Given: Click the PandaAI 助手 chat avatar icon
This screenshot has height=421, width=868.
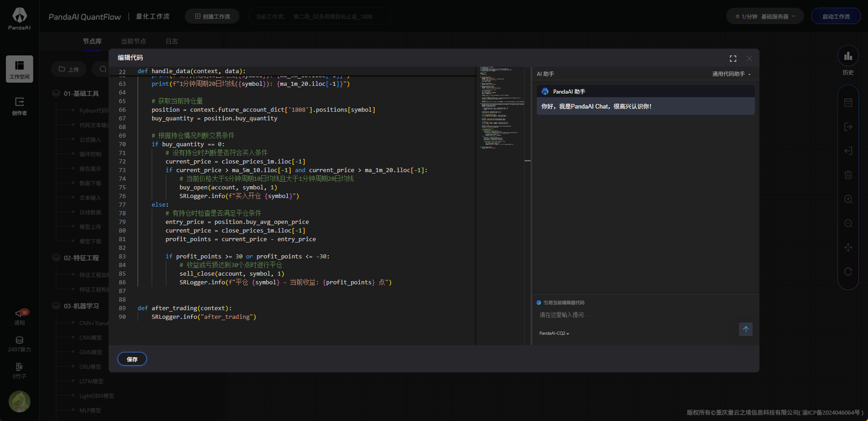Looking at the screenshot, I should pyautogui.click(x=545, y=91).
